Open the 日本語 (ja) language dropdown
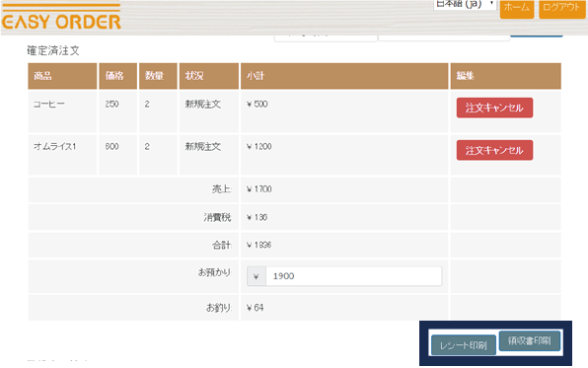This screenshot has width=588, height=368. point(465,5)
